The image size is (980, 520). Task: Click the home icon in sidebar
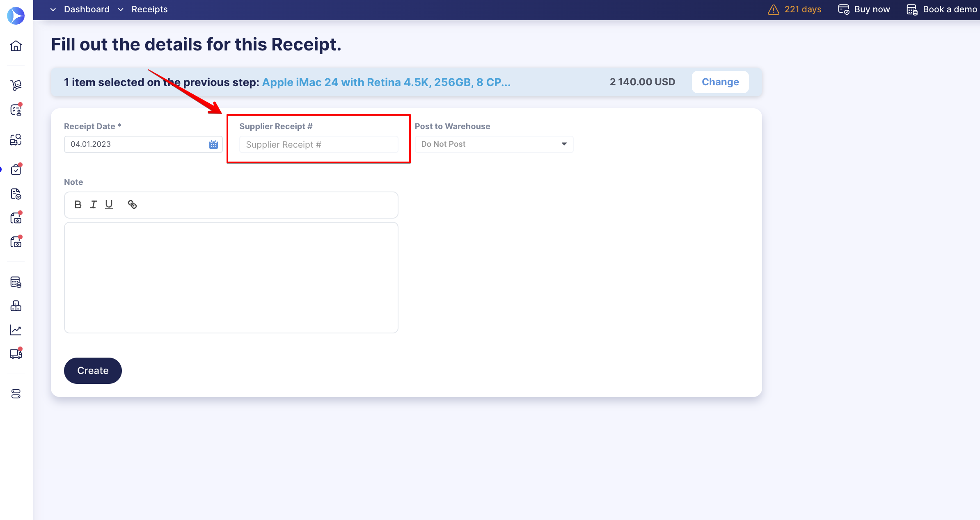point(16,46)
